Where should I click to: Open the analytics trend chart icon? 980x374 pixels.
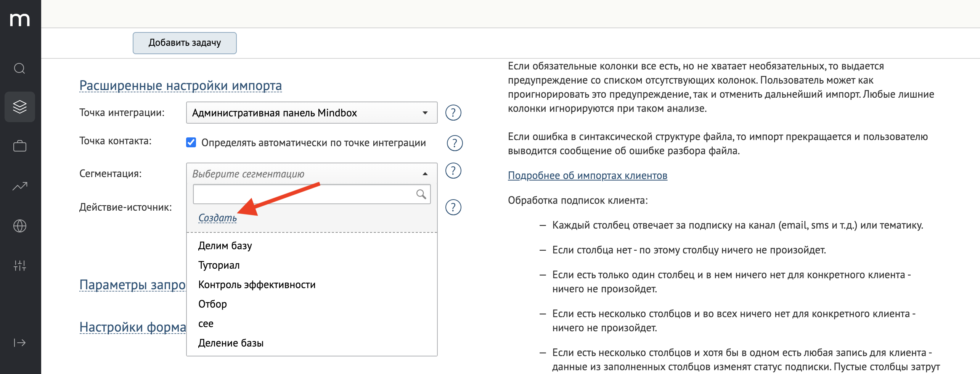click(20, 186)
